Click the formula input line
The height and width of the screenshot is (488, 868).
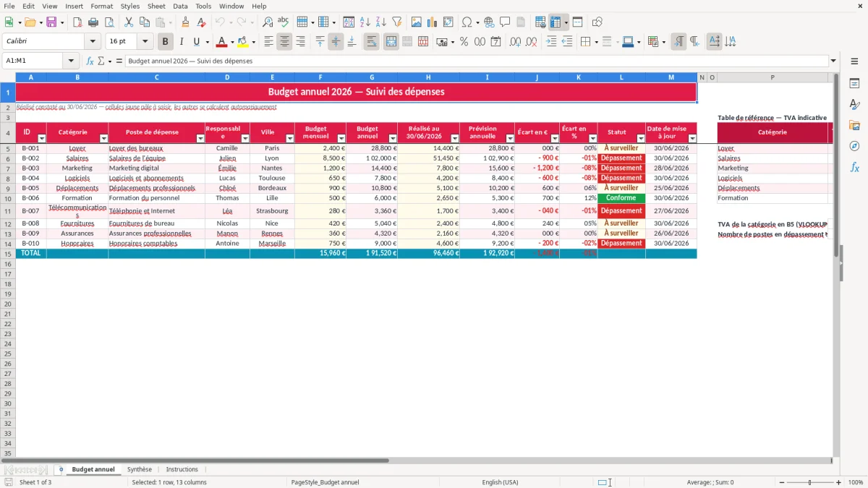(476, 61)
